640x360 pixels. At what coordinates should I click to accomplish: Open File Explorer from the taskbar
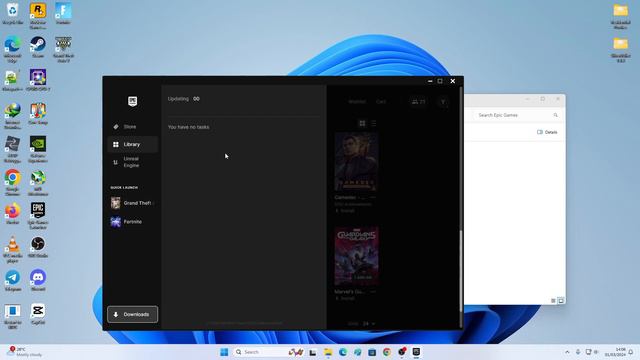[x=328, y=352]
